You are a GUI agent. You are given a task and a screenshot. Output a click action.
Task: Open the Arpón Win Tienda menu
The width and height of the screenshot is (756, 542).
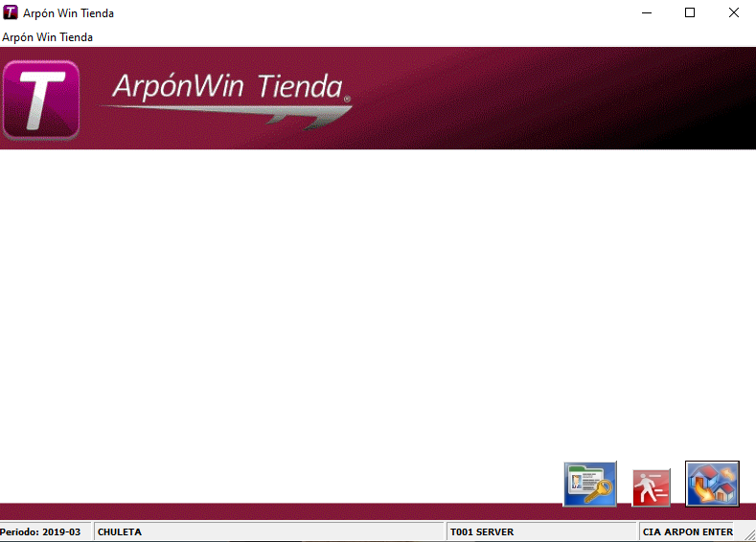point(47,37)
